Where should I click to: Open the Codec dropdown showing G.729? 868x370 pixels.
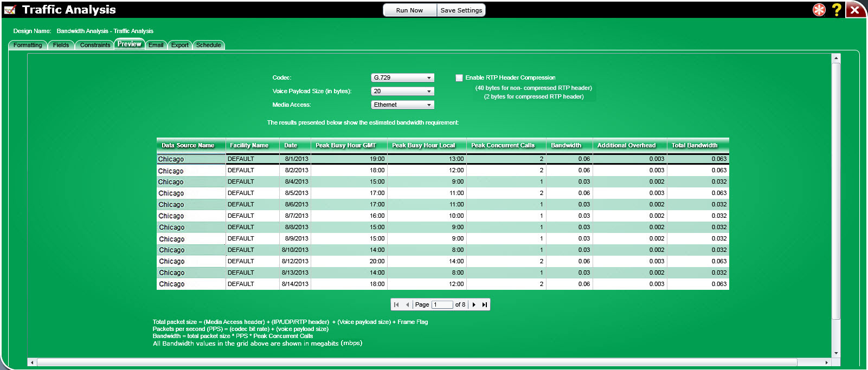tap(402, 78)
